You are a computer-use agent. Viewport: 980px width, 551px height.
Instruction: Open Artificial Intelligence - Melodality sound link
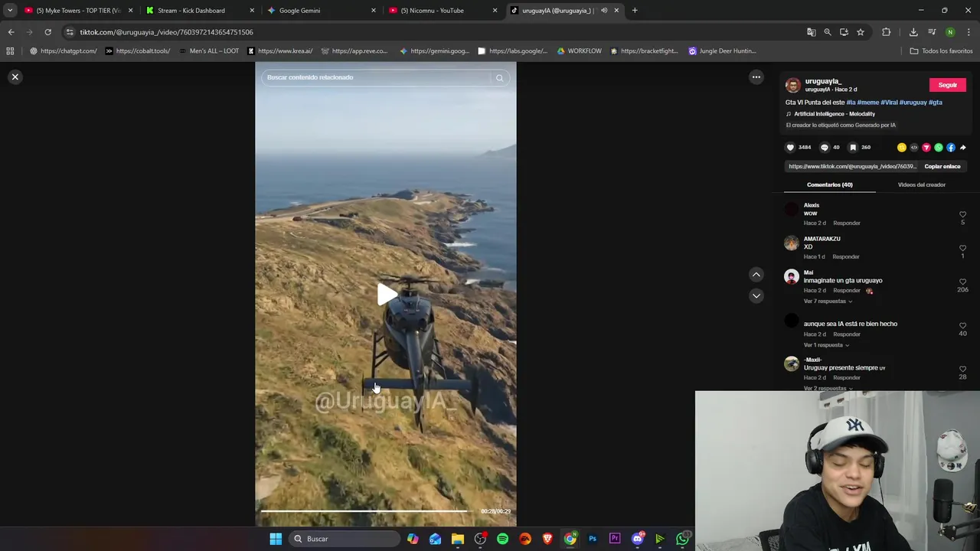point(834,114)
